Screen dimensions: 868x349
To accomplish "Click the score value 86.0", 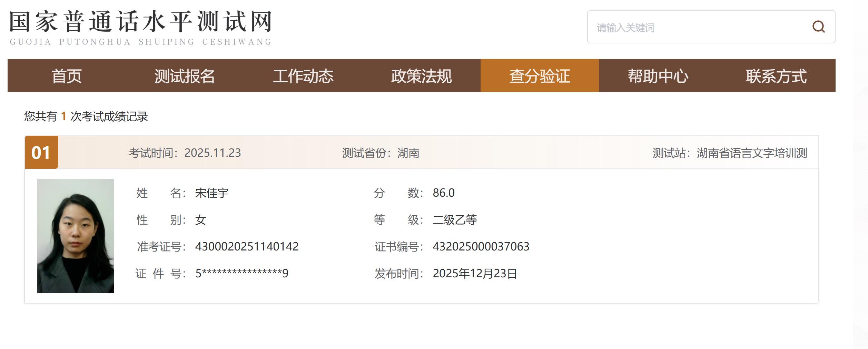I will [x=444, y=193].
